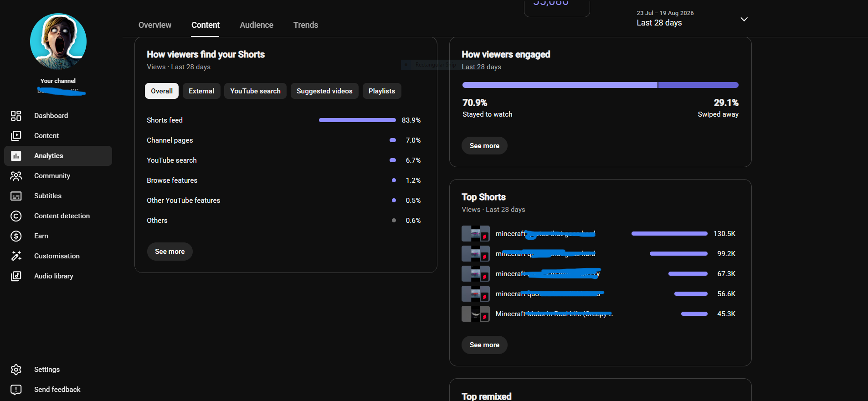Screen dimensions: 868x401
Task: Select the Suggested videos filter chip
Action: [324, 91]
